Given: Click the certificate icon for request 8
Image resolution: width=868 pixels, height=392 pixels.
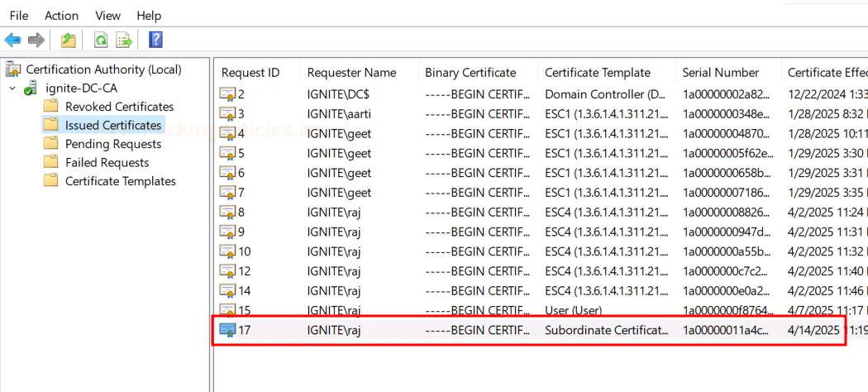Looking at the screenshot, I should tap(227, 212).
